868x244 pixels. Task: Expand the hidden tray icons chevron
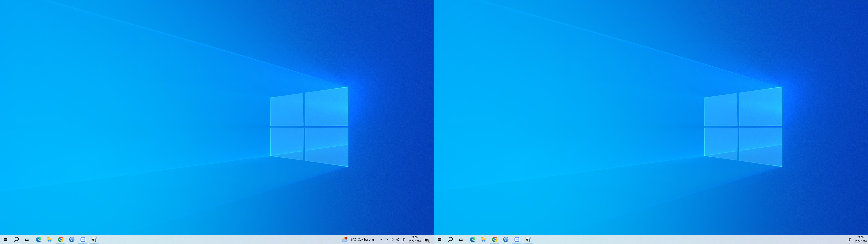(381, 240)
